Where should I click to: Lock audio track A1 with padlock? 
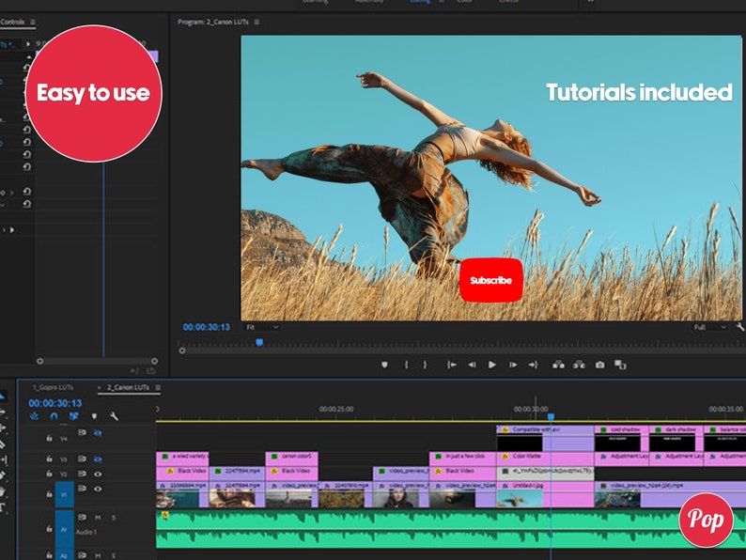click(49, 529)
